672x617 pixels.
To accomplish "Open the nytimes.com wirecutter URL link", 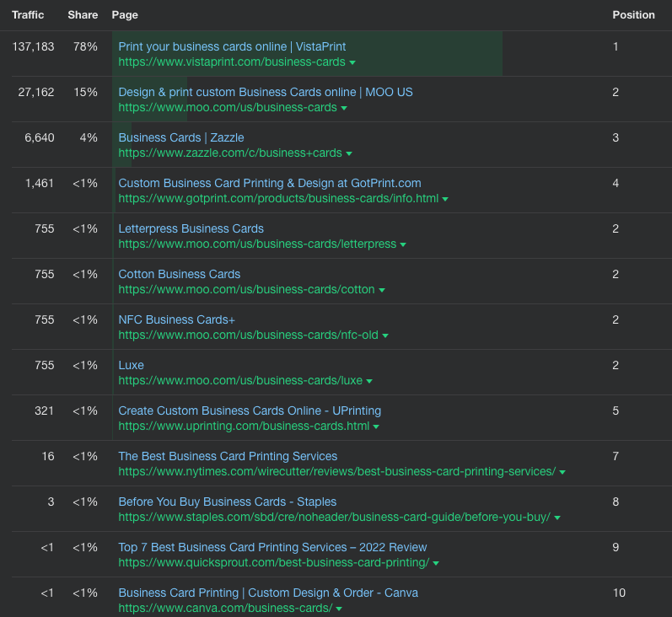I will coord(337,472).
